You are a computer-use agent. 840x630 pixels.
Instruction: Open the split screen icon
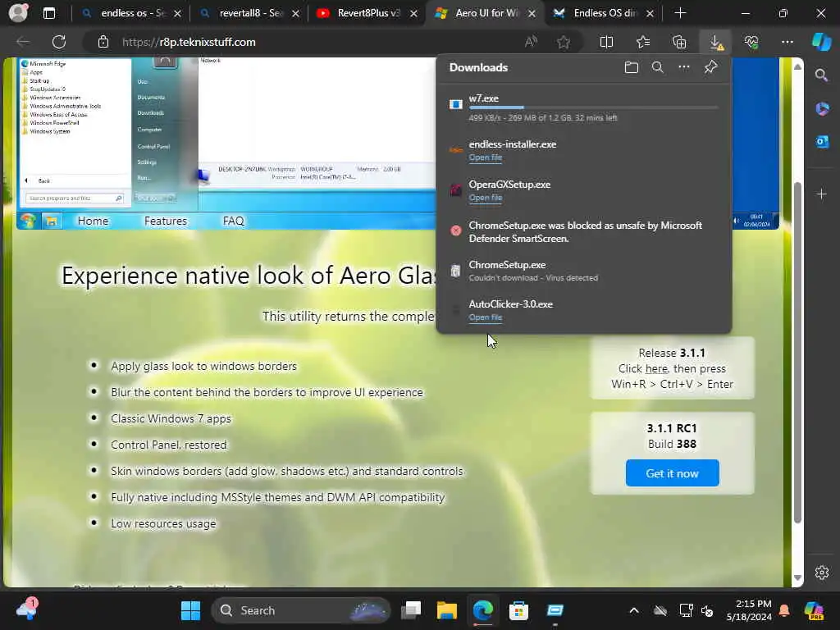click(x=606, y=42)
